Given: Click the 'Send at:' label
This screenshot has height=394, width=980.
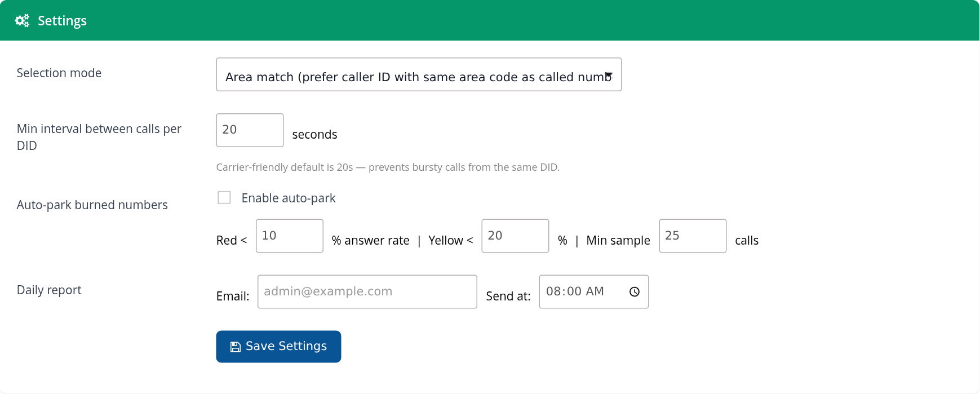Looking at the screenshot, I should [x=508, y=296].
